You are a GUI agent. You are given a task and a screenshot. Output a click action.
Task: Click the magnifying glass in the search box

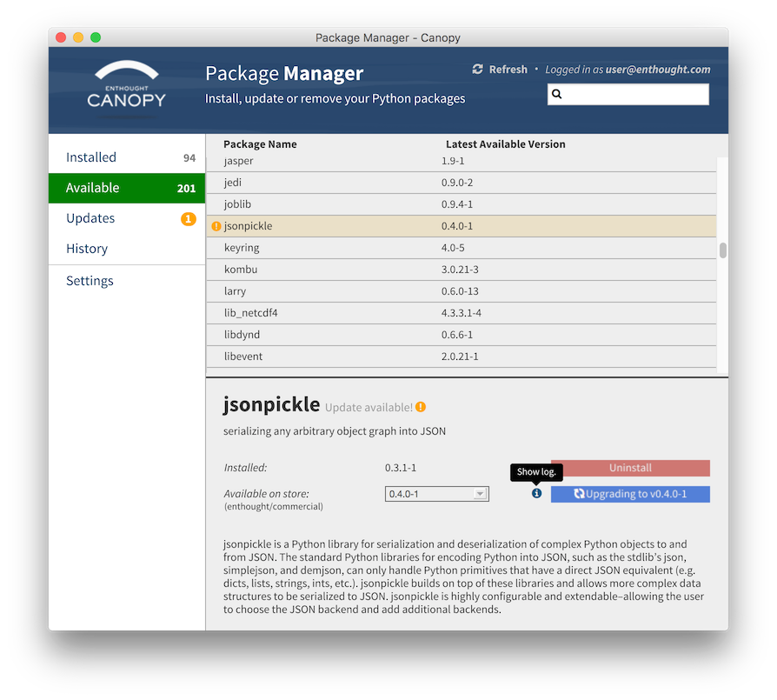(x=557, y=93)
